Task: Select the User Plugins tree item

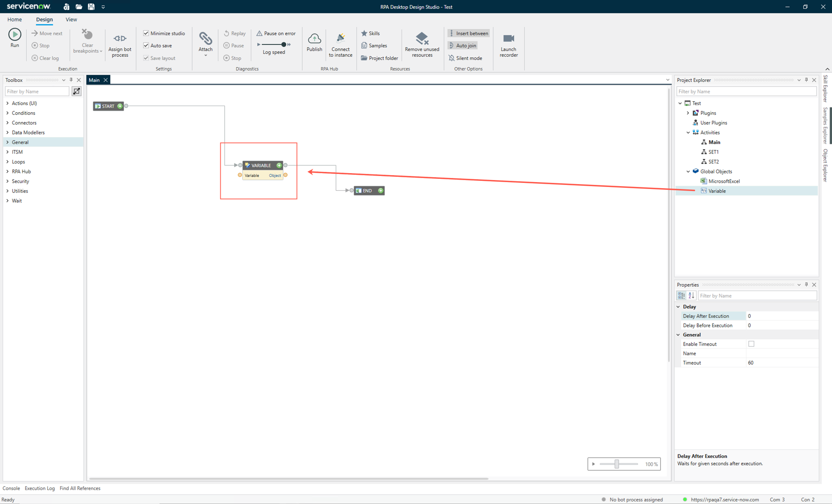Action: point(713,123)
